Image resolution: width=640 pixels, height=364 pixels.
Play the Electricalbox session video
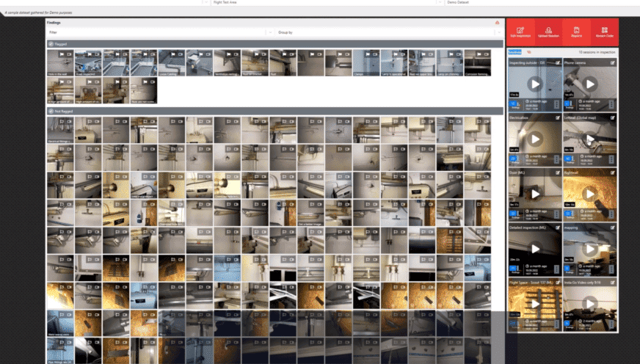[x=535, y=139]
